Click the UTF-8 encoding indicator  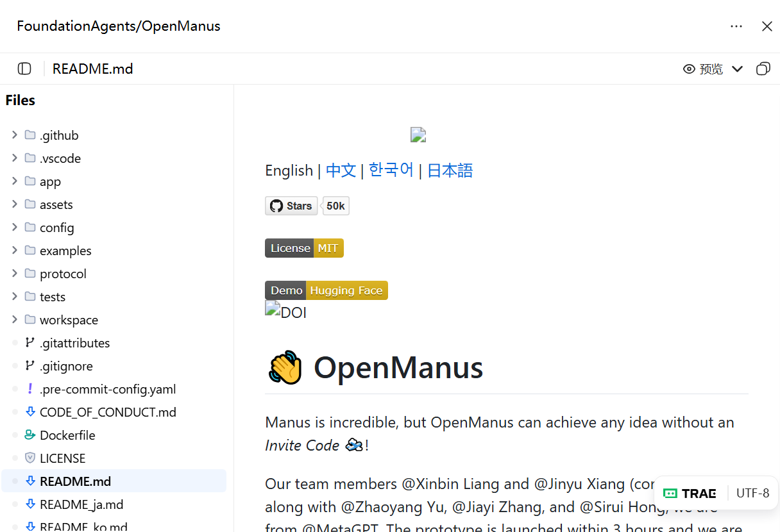[753, 494]
